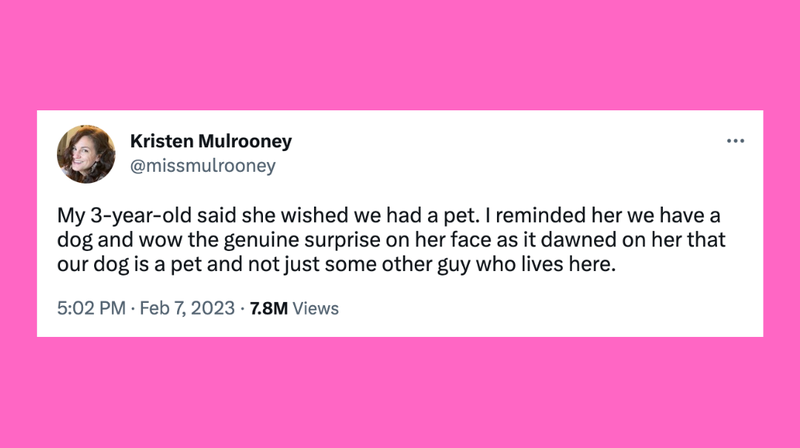
Task: Click empty white space beside the Views count
Action: [x=551, y=308]
